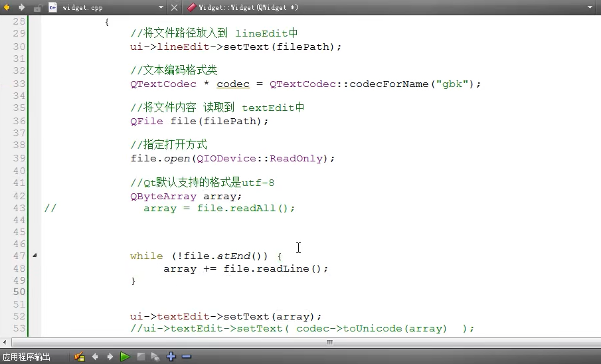Expand the symbol list arrow at far right
The image size is (601, 364).
[590, 7]
